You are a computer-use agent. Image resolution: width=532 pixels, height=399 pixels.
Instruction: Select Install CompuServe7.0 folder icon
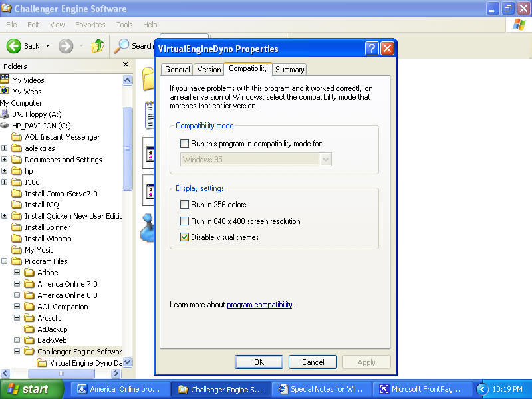coord(17,194)
